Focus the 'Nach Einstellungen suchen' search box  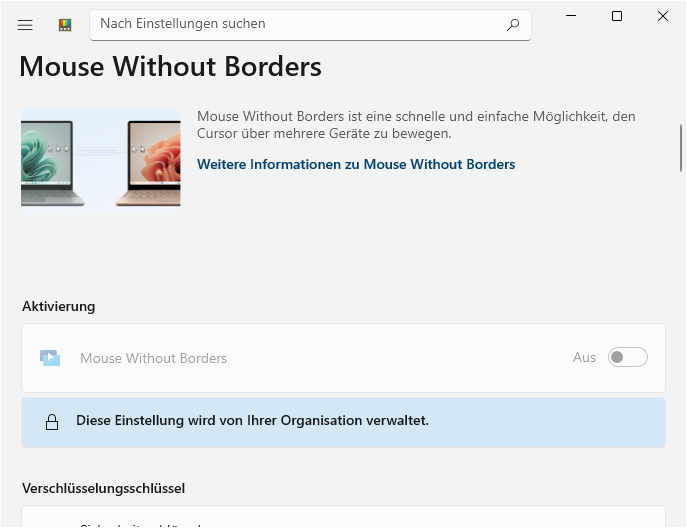click(310, 25)
